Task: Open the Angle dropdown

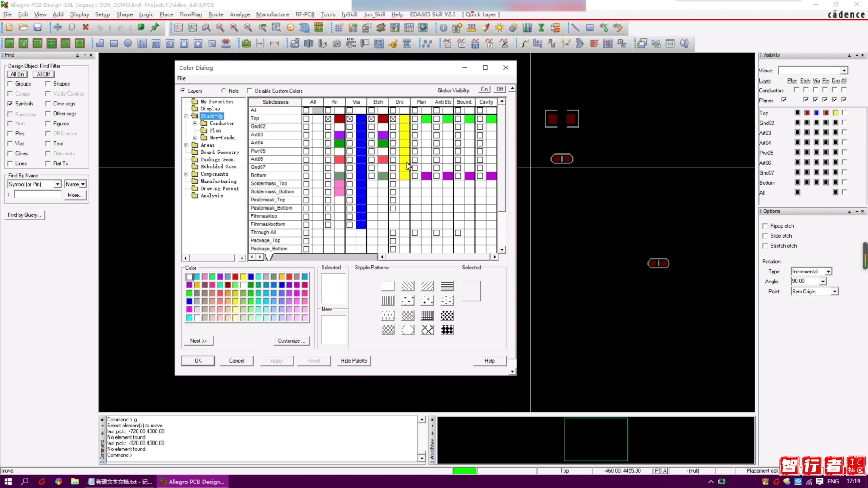Action: 823,282
